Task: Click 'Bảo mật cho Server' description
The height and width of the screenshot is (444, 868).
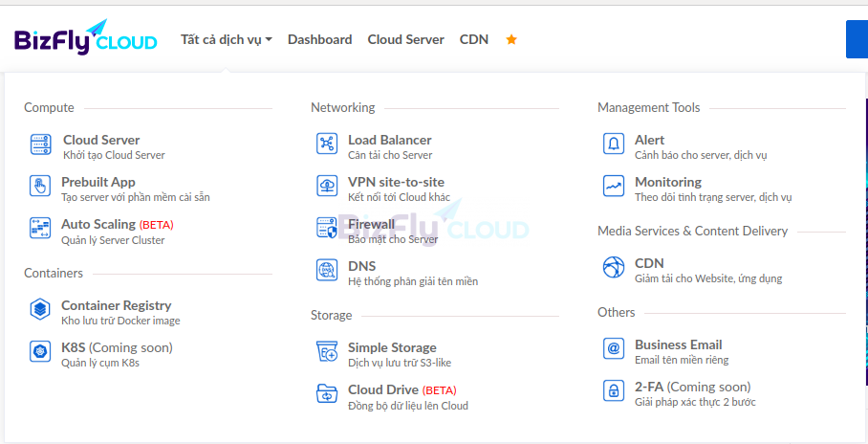Action: pos(393,239)
